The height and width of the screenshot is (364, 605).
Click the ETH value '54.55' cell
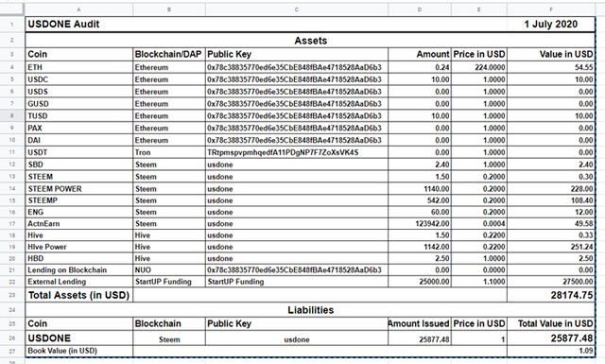pos(550,67)
